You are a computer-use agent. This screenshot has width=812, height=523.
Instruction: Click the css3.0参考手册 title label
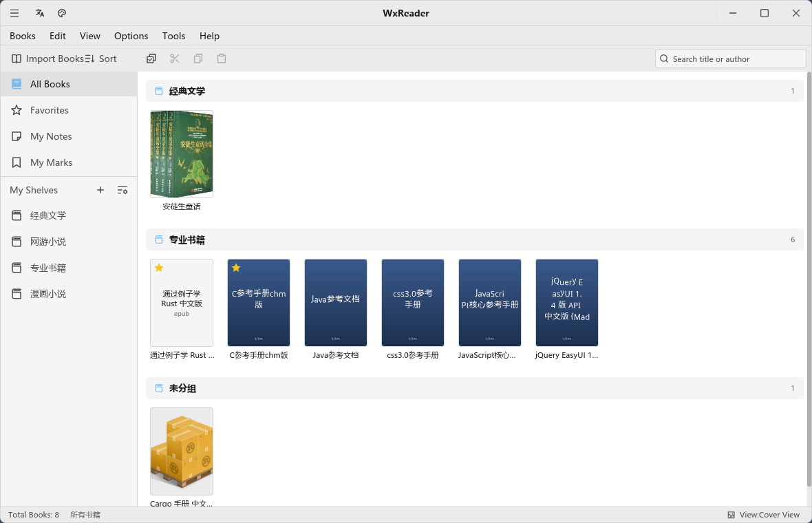click(x=413, y=355)
